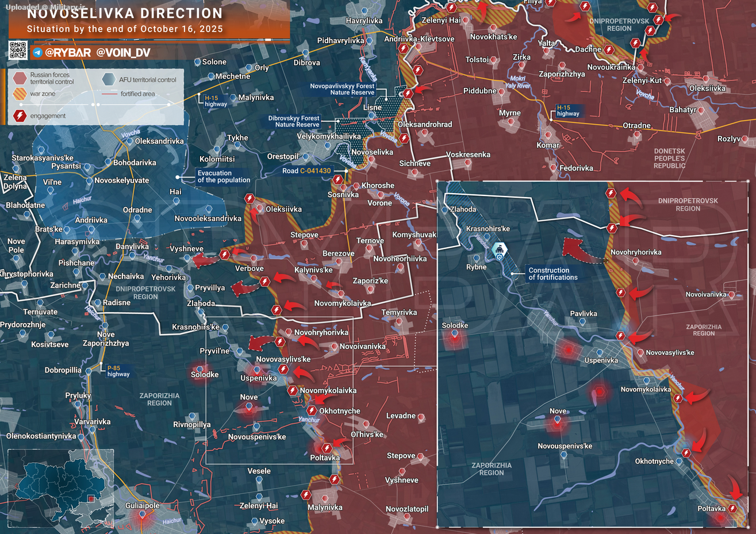Click the QR code in the header
This screenshot has width=756, height=534.
[x=18, y=51]
